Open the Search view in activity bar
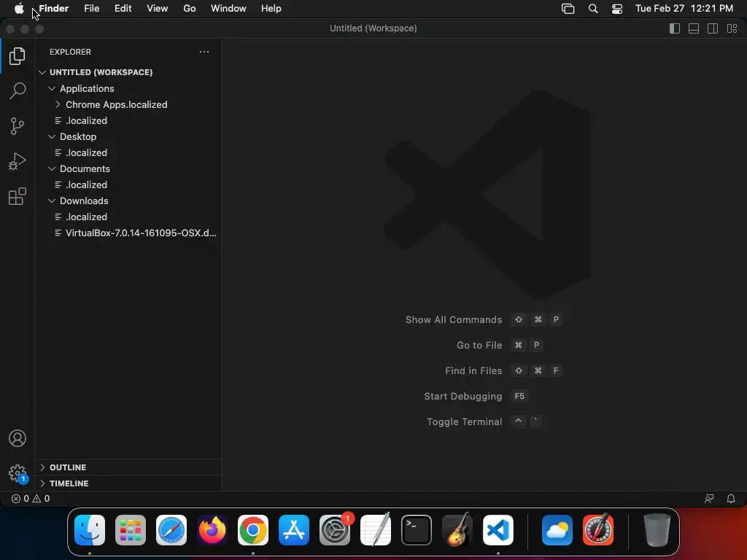 (x=18, y=91)
